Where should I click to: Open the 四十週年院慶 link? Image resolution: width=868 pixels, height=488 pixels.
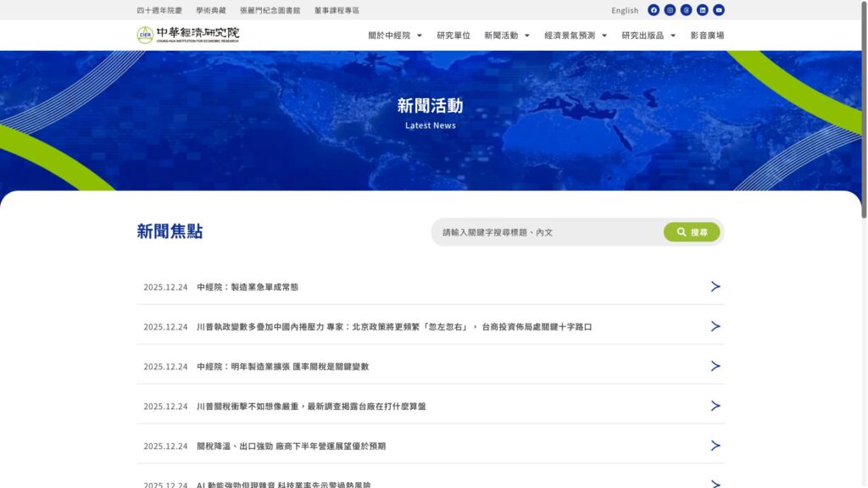click(x=159, y=10)
